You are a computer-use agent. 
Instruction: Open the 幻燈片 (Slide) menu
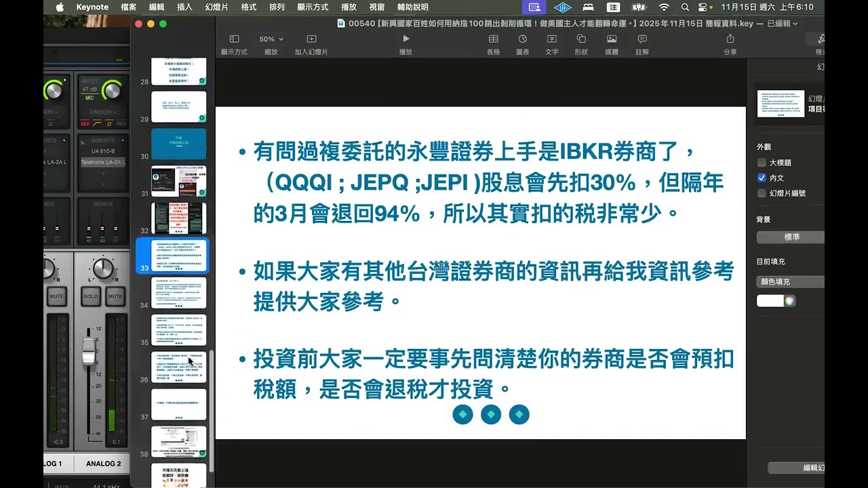tap(216, 7)
